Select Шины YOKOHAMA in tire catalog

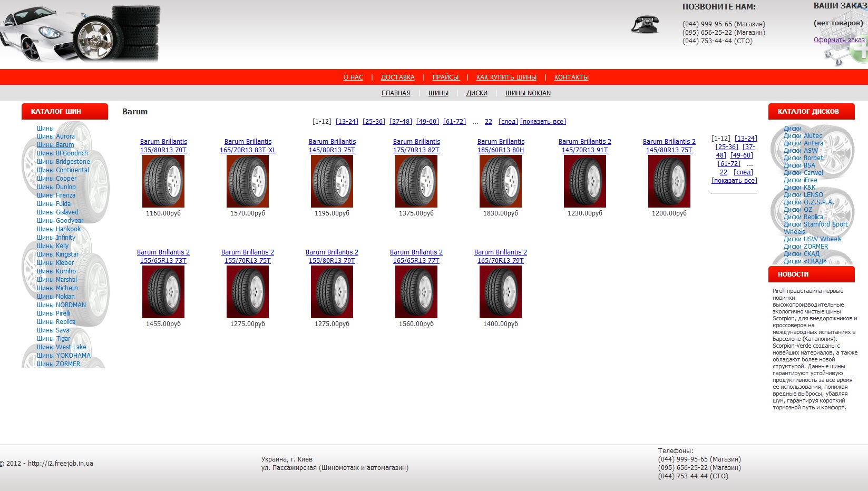point(63,356)
